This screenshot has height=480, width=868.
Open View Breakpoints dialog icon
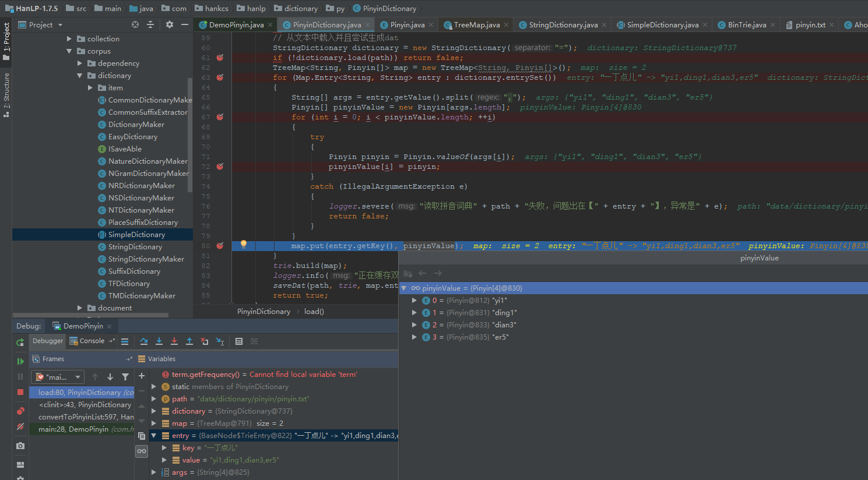[x=20, y=411]
